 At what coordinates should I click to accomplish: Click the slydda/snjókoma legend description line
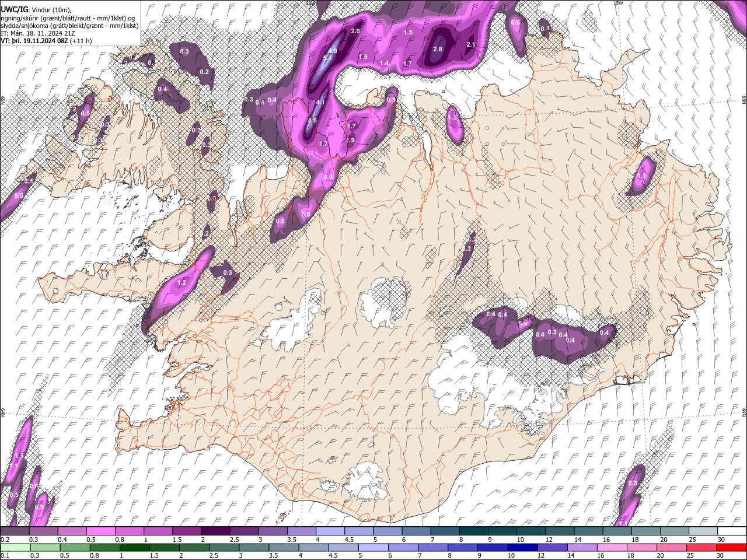69,26
